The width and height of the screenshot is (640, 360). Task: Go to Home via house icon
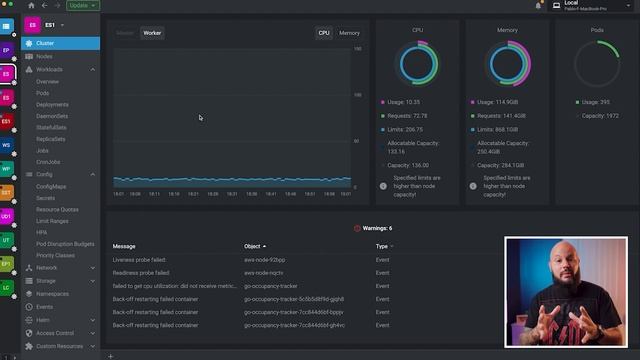coord(31,5)
